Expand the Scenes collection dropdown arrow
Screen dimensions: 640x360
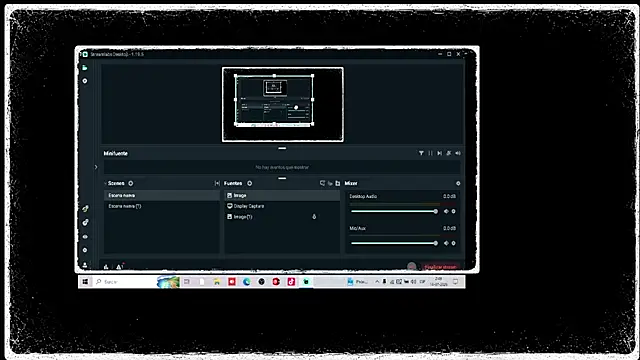pos(105,183)
